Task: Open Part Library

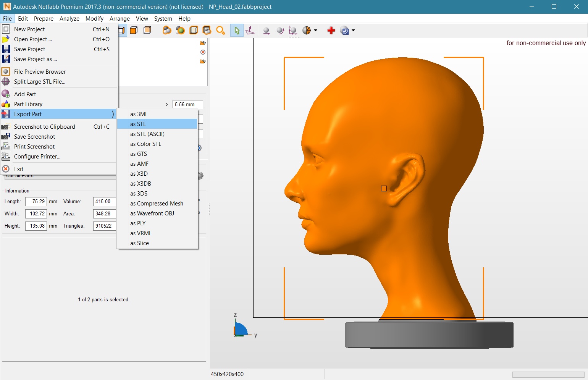Action: point(59,104)
